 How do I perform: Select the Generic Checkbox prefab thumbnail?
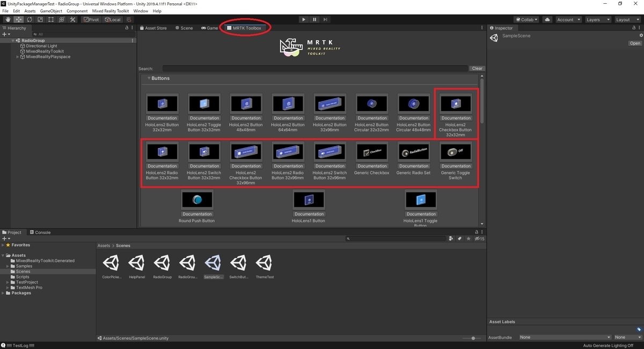(x=372, y=152)
